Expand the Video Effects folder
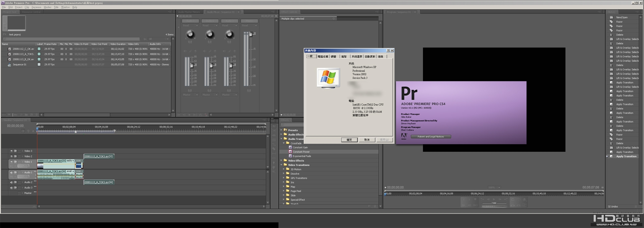This screenshot has width=644, height=228. [x=281, y=160]
